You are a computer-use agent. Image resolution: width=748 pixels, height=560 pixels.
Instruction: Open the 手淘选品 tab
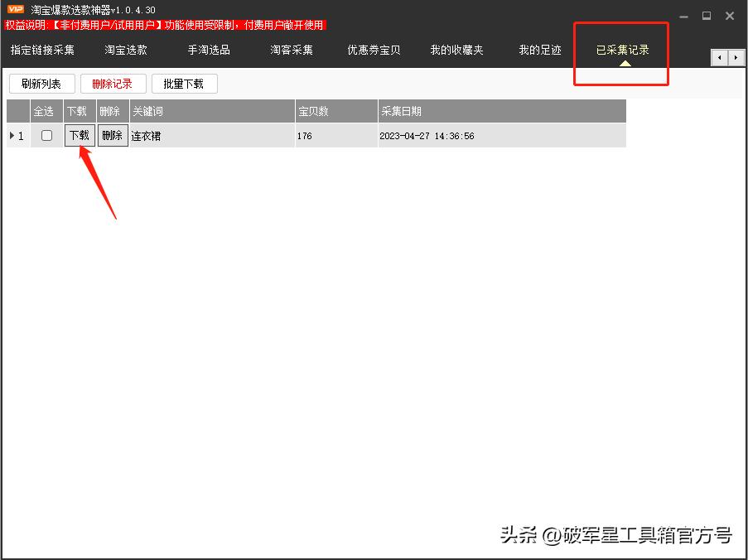click(209, 50)
